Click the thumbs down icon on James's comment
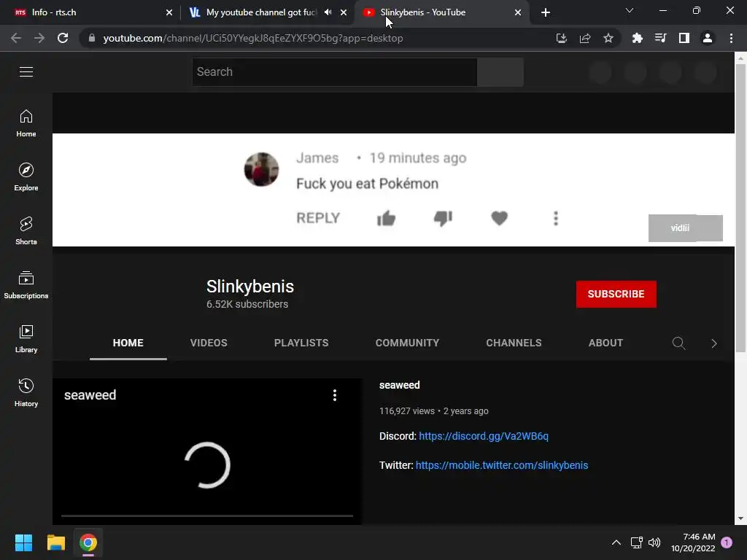Image resolution: width=747 pixels, height=560 pixels. 443,218
